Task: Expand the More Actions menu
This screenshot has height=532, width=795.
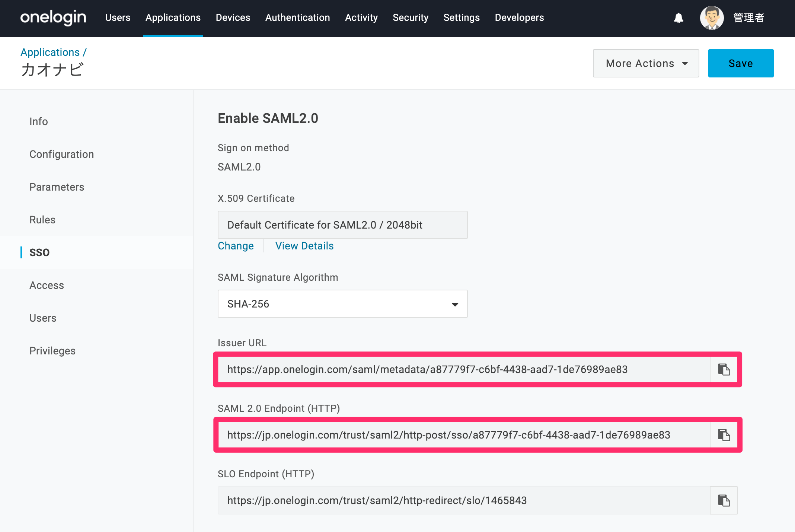Action: click(x=646, y=63)
